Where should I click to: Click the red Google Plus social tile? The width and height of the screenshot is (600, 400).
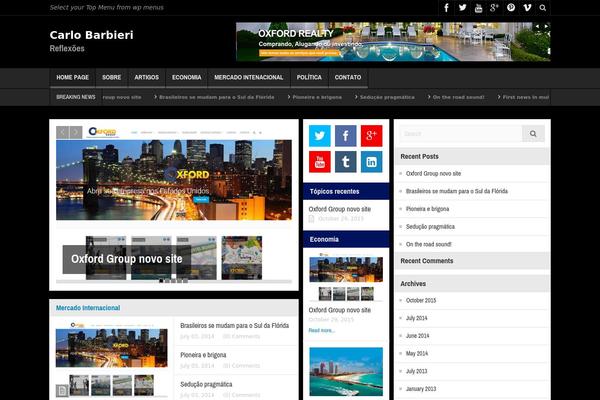tap(372, 136)
